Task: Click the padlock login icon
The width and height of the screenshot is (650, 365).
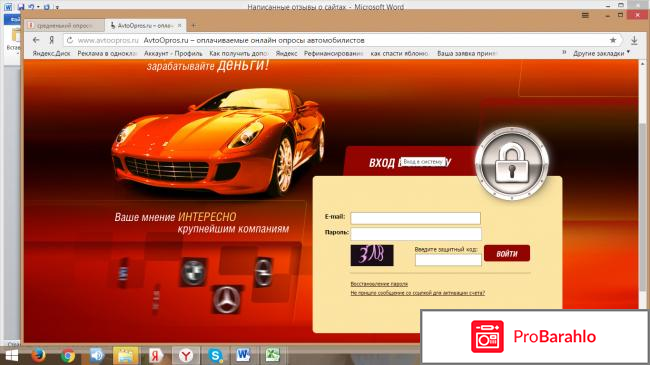Action: (512, 163)
